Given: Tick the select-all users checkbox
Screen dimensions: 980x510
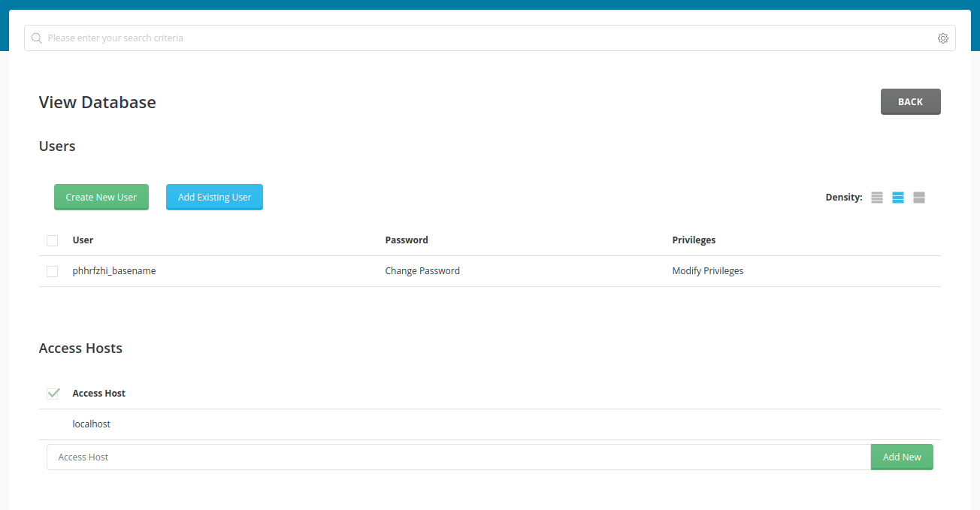Looking at the screenshot, I should (52, 240).
